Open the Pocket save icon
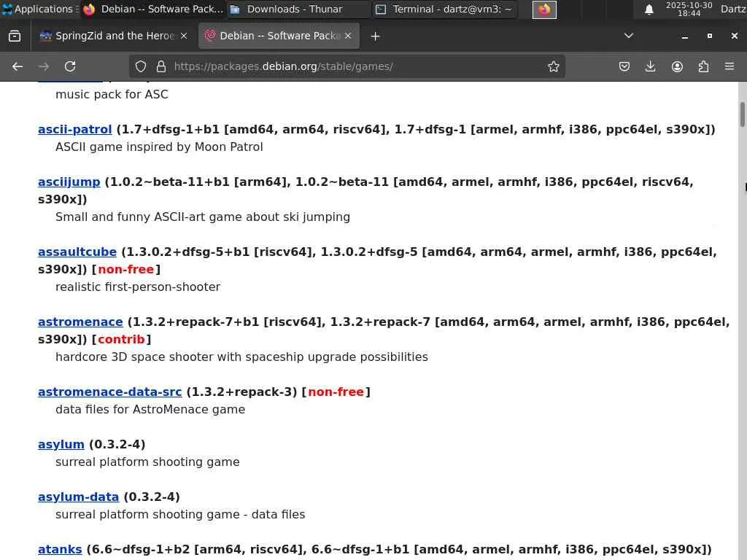 pyautogui.click(x=624, y=66)
